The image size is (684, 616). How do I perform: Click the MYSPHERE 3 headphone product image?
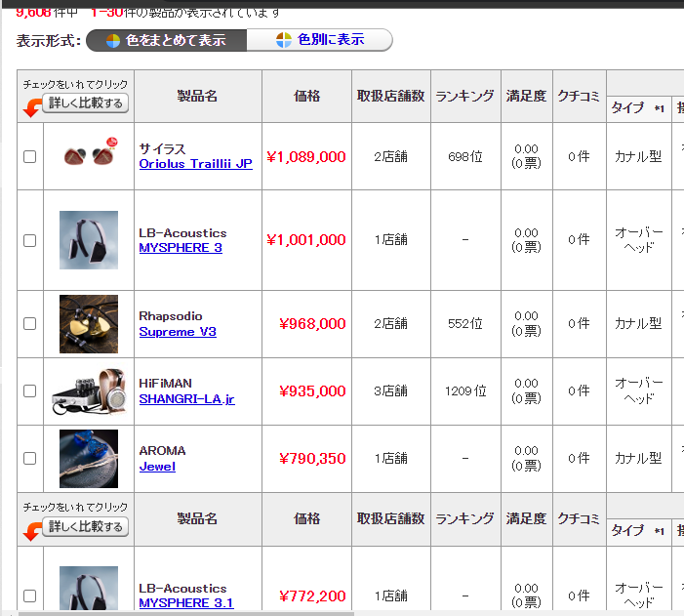[89, 240]
